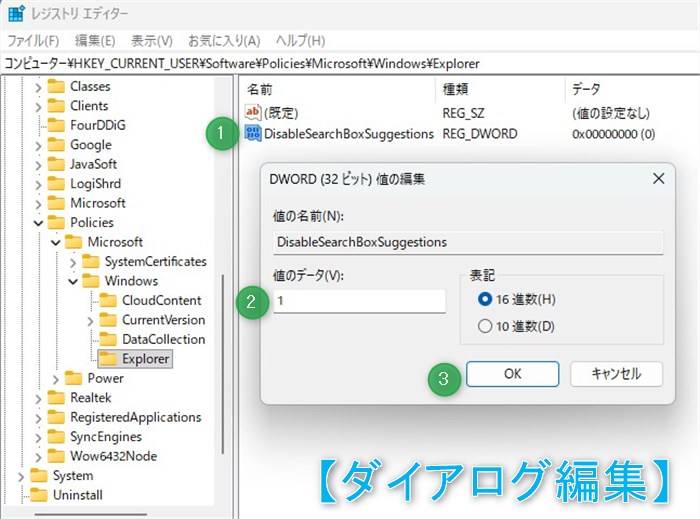Click the DataCollection folder icon
Image resolution: width=700 pixels, height=519 pixels.
coord(108,339)
